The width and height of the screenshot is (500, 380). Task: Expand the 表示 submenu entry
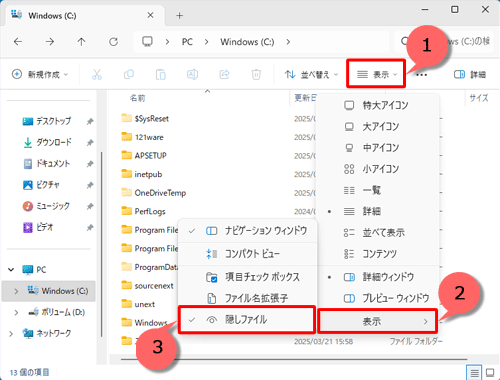[377, 321]
